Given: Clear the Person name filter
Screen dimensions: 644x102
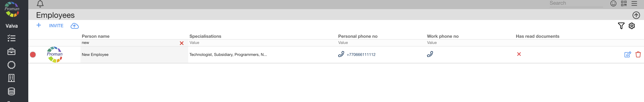Looking at the screenshot, I should pos(181,43).
